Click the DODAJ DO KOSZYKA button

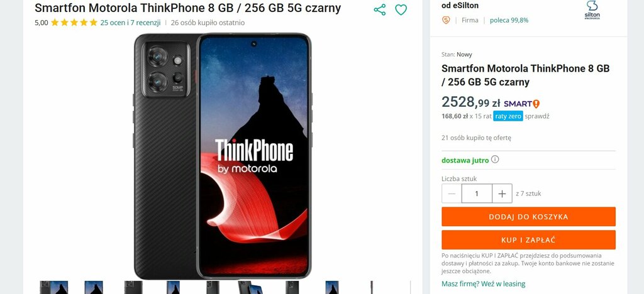coord(528,217)
